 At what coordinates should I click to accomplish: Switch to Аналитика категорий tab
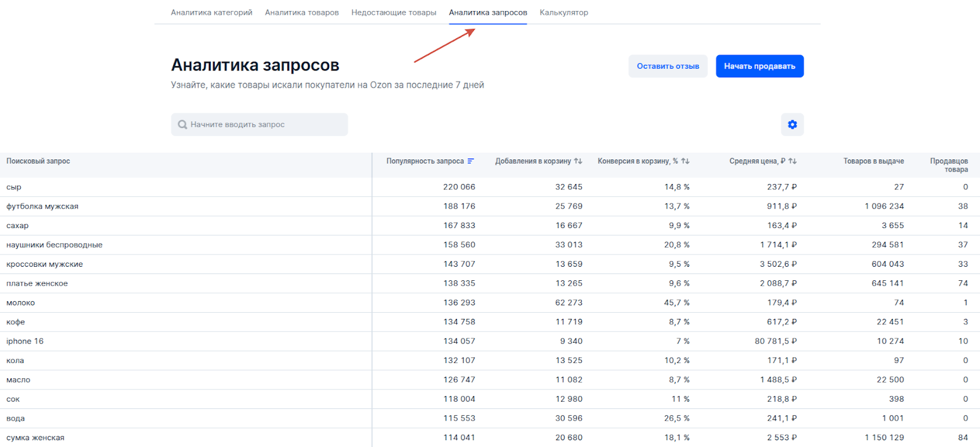click(x=211, y=12)
